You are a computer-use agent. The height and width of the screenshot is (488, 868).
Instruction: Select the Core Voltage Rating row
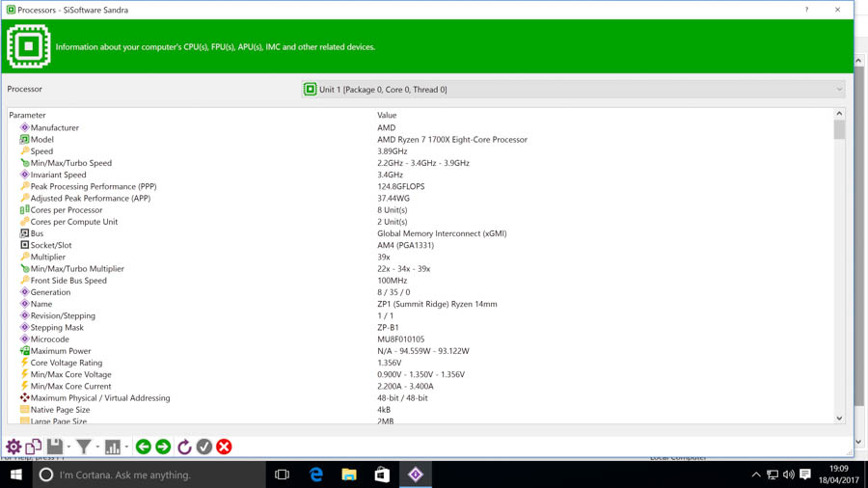pyautogui.click(x=420, y=363)
